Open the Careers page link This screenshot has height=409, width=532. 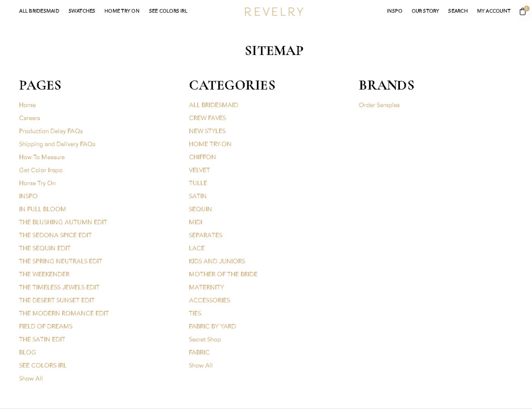(30, 118)
